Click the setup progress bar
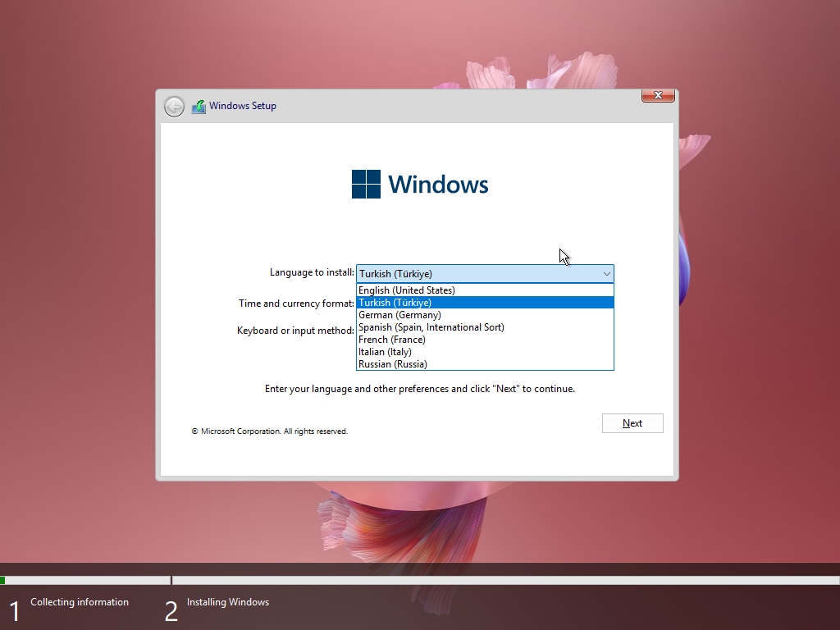This screenshot has height=630, width=840. (x=420, y=580)
